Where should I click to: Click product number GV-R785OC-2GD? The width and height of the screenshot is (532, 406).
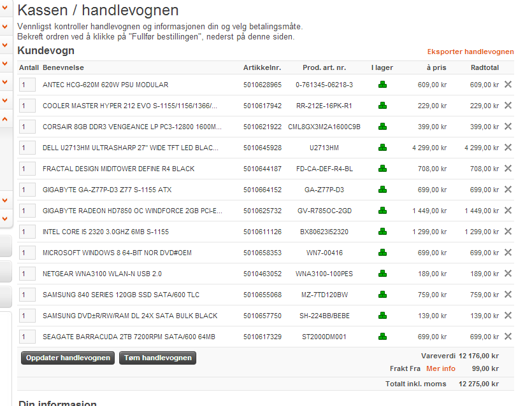coord(324,211)
